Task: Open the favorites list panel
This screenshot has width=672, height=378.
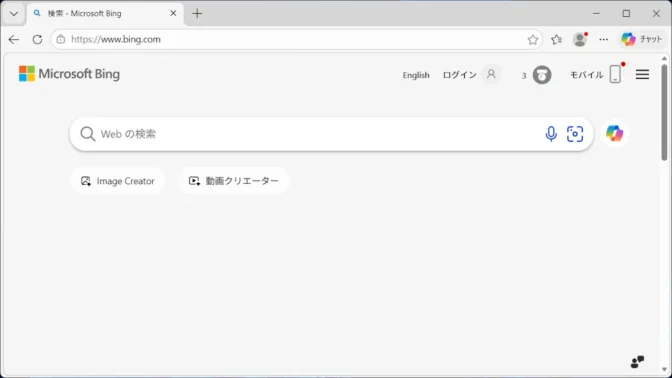Action: [x=556, y=39]
